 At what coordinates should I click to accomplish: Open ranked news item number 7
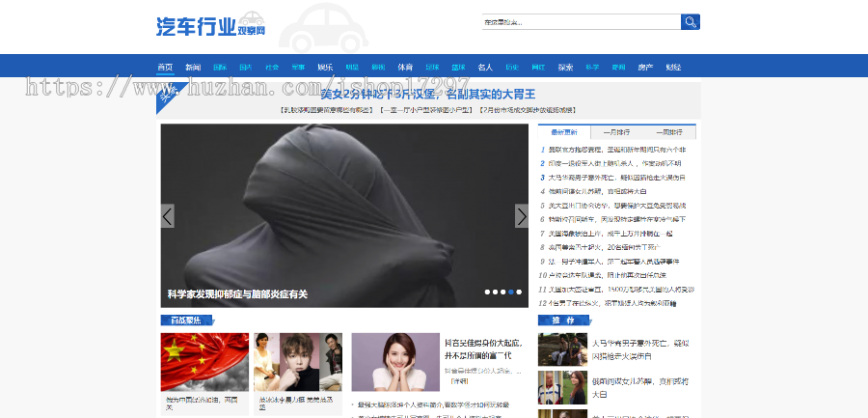pyautogui.click(x=610, y=234)
